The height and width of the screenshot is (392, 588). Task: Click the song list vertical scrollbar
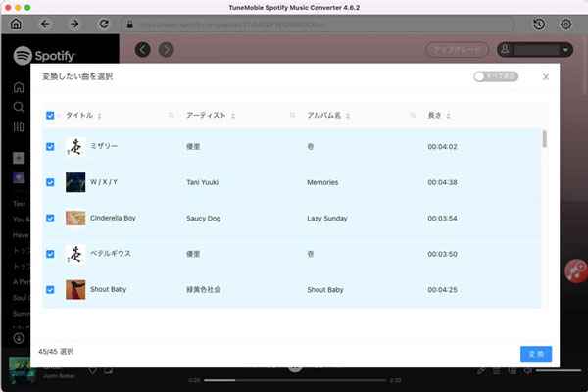pos(544,139)
